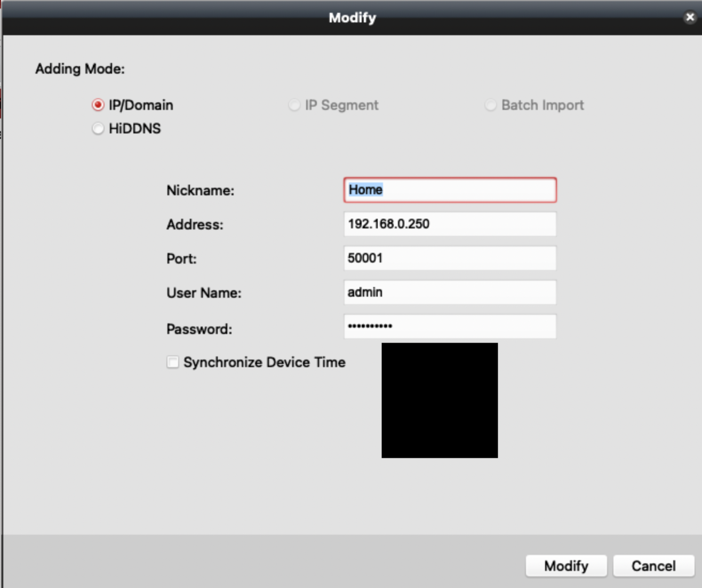Select the IP/Domain adding mode
The width and height of the screenshot is (702, 588).
98,105
